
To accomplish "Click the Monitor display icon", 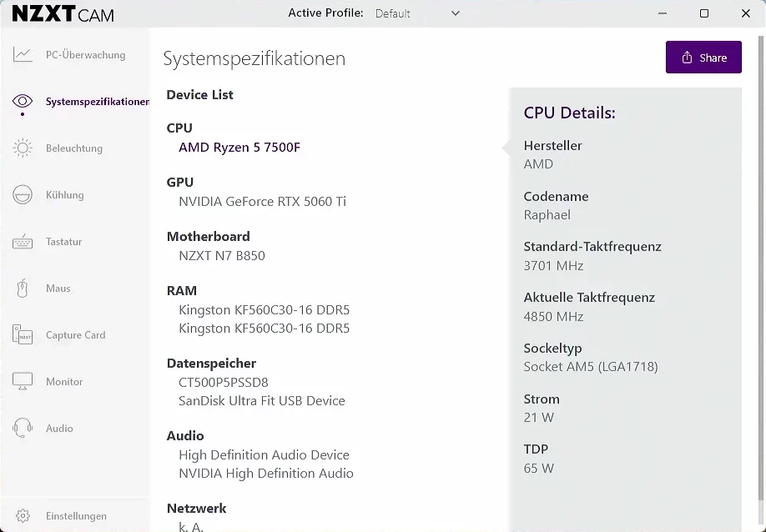I will coord(23,382).
